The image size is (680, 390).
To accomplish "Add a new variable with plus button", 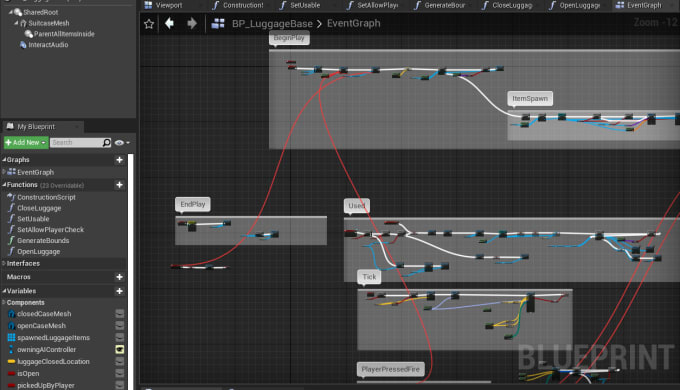I will pos(119,291).
